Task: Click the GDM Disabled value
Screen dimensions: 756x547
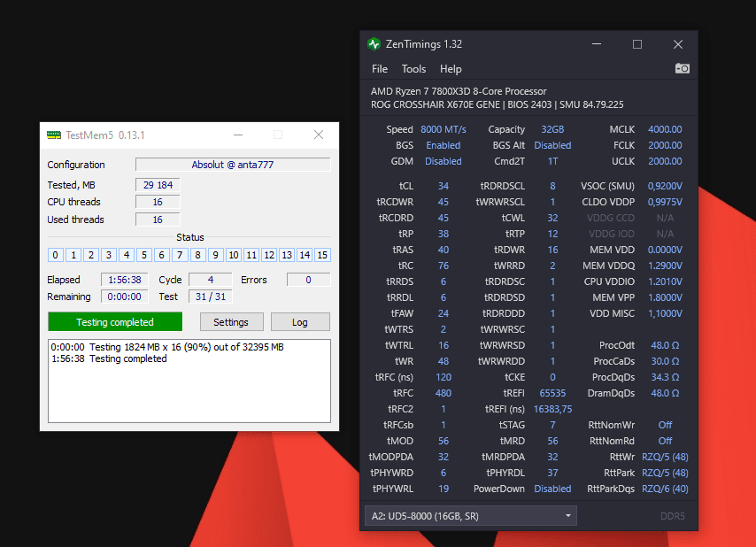Action: point(444,161)
